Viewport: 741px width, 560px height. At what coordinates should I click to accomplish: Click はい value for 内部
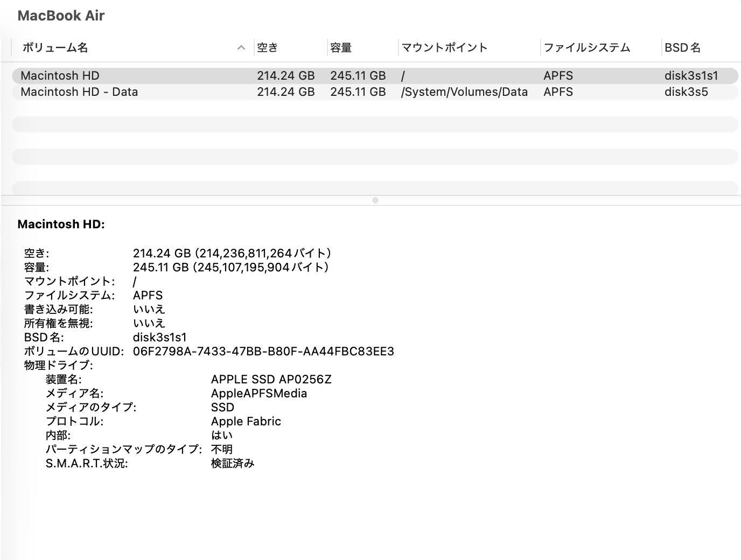[x=222, y=436]
